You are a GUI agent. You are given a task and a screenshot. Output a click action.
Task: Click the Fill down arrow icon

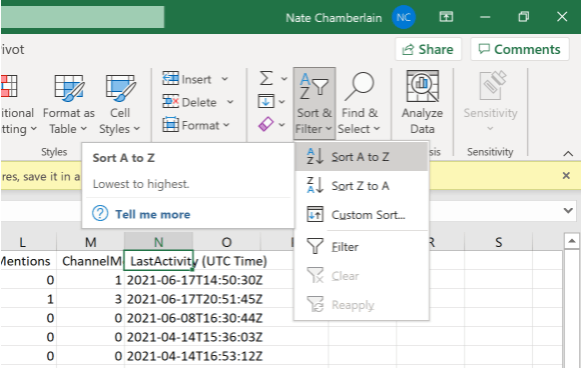pos(266,101)
